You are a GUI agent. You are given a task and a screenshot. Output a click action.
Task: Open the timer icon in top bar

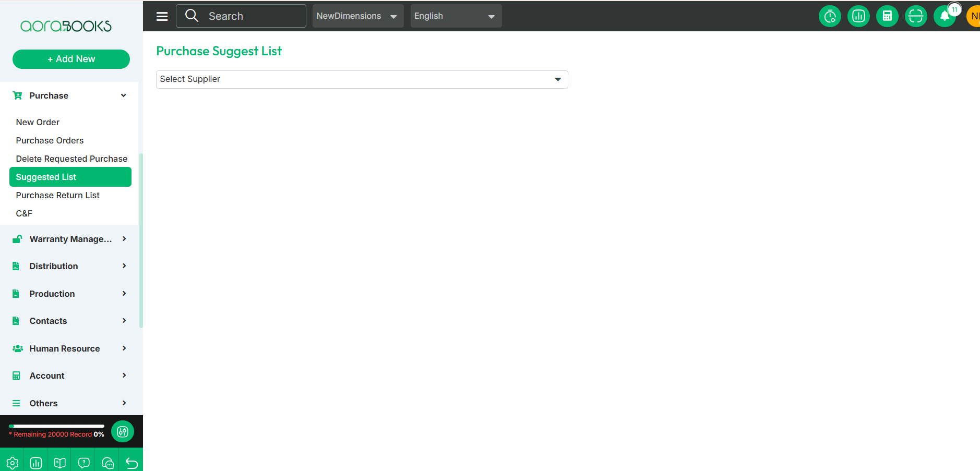click(x=830, y=16)
